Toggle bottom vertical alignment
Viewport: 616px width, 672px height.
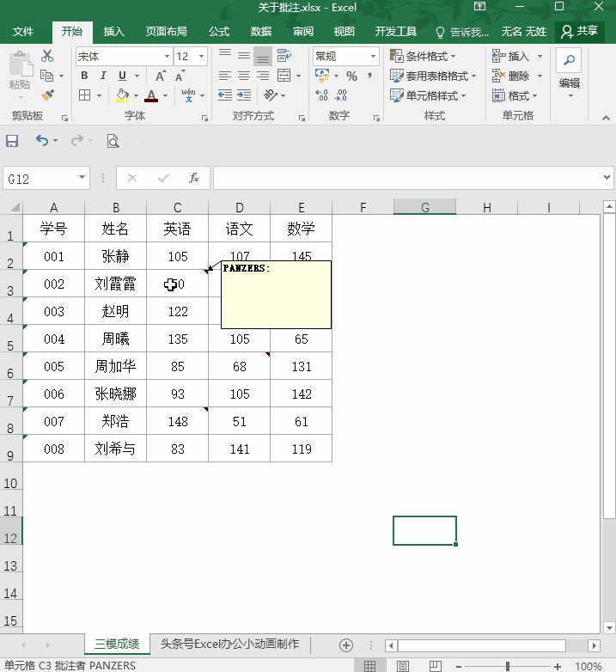point(263,56)
